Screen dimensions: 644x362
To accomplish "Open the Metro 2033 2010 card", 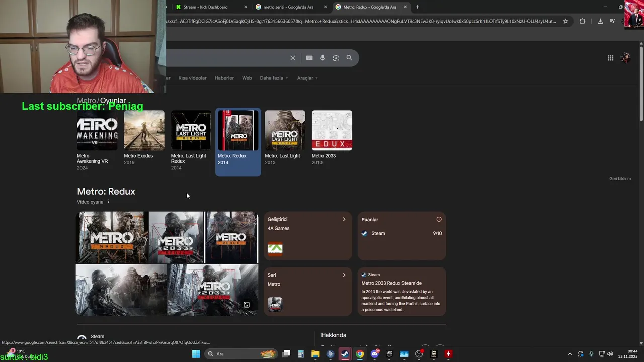I will [332, 138].
